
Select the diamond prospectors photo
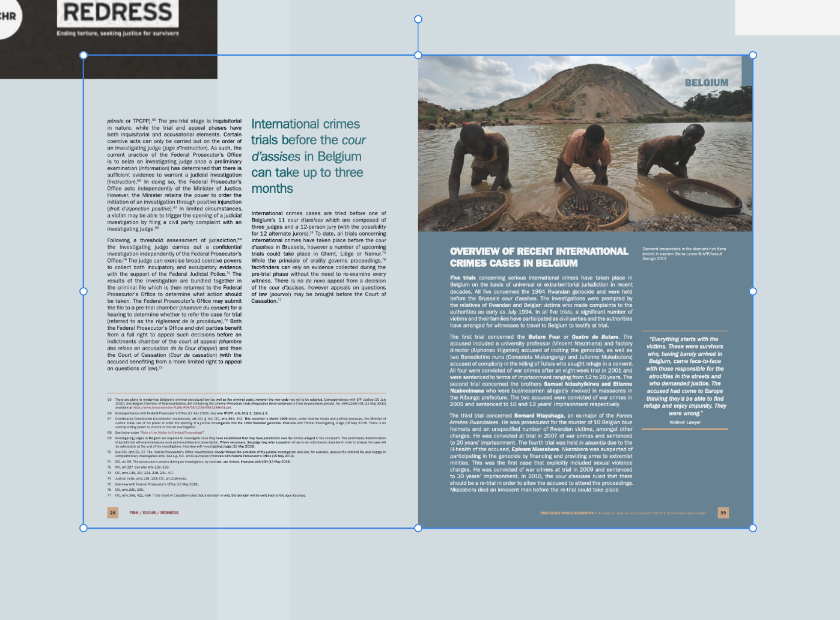(x=585, y=144)
